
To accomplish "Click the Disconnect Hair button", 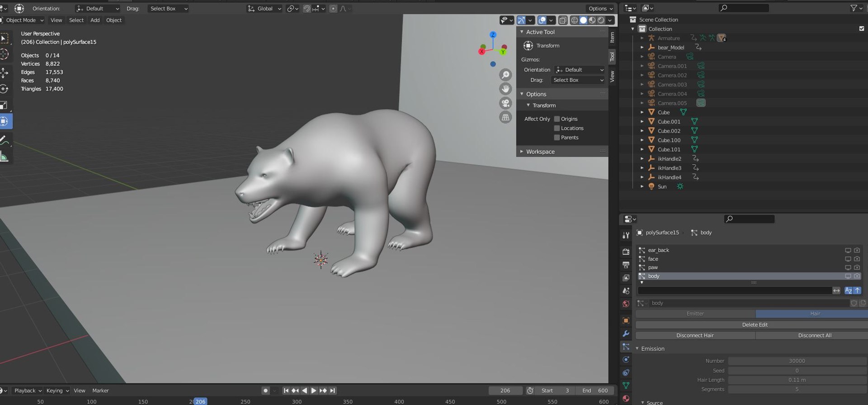I will pyautogui.click(x=695, y=336).
